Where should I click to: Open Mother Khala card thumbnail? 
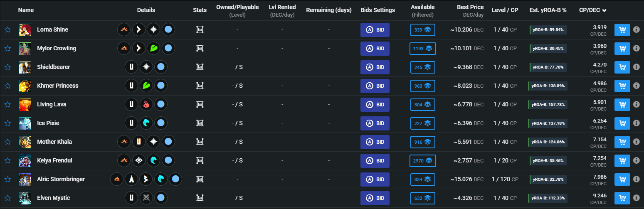coord(25,142)
